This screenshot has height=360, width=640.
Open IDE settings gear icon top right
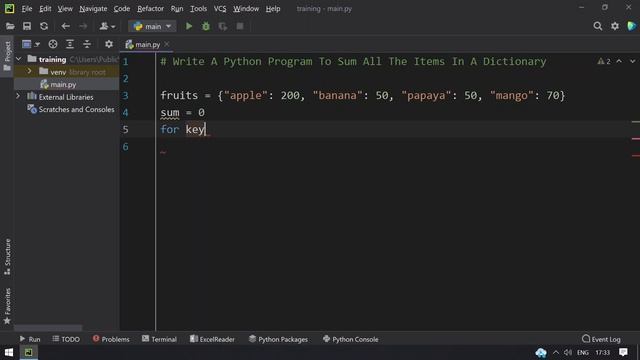615,27
